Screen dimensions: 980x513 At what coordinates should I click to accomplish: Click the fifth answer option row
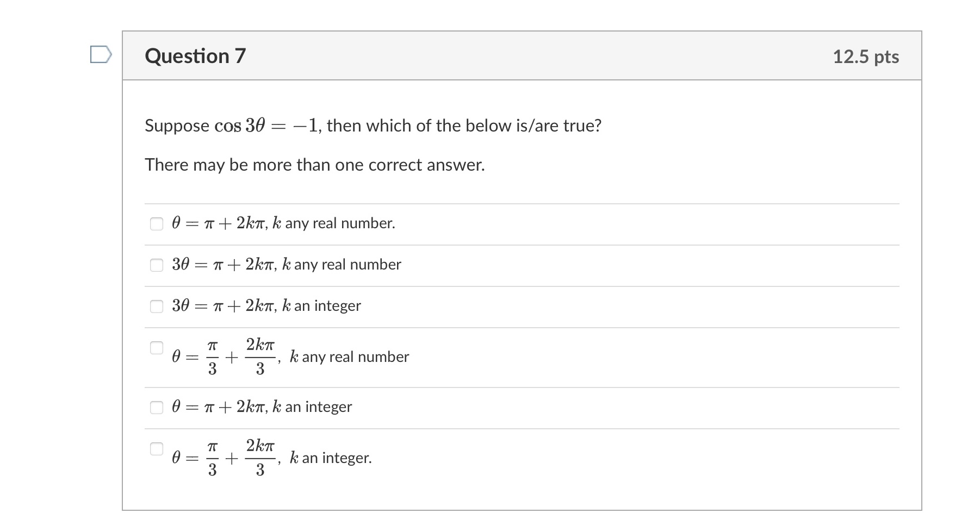click(x=262, y=406)
